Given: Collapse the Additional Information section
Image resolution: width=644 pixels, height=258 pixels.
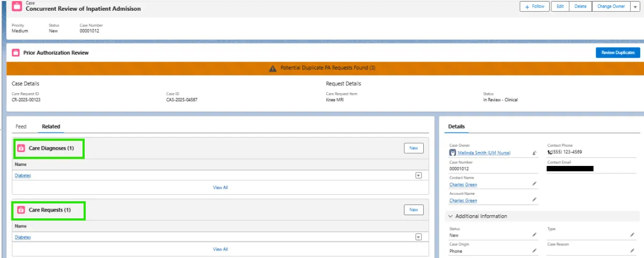Looking at the screenshot, I should click(x=451, y=216).
